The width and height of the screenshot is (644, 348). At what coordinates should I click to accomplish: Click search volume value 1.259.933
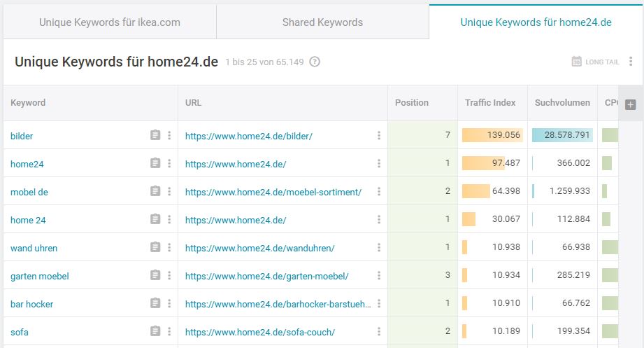570,191
